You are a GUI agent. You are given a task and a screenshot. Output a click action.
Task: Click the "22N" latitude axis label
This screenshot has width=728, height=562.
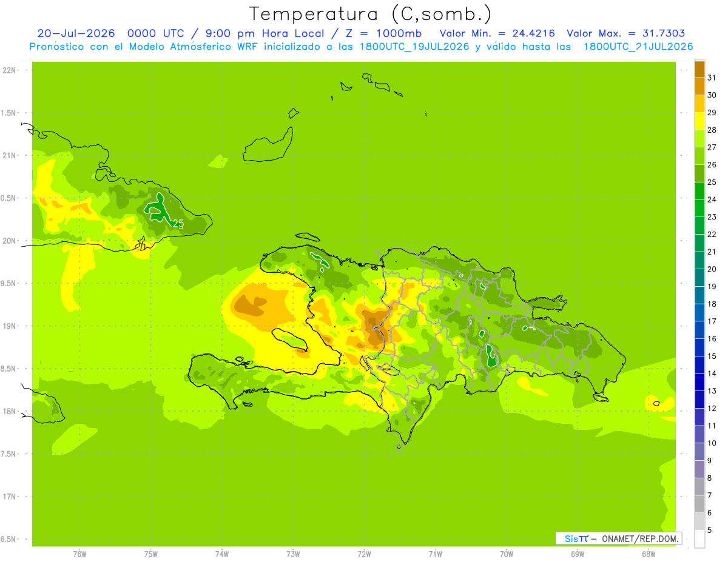(x=10, y=70)
